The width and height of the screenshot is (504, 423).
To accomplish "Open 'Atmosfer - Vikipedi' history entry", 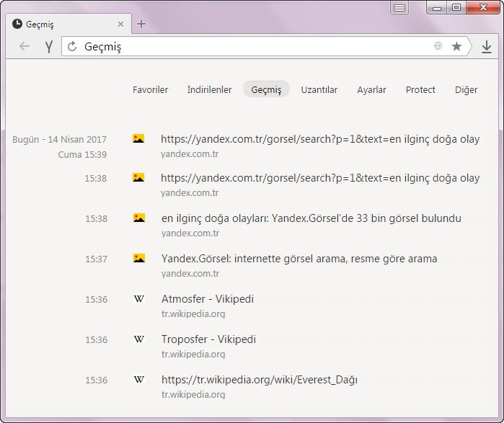I will pyautogui.click(x=208, y=299).
